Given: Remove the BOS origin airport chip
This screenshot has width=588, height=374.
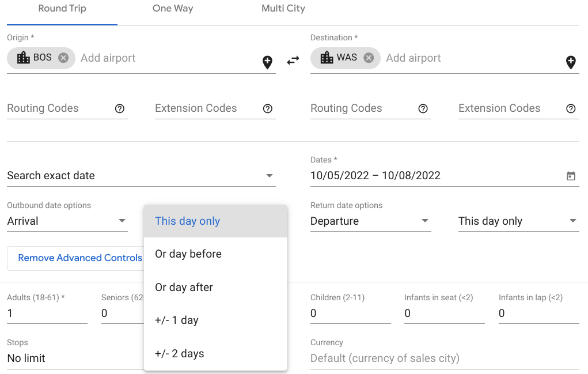Looking at the screenshot, I should point(63,58).
